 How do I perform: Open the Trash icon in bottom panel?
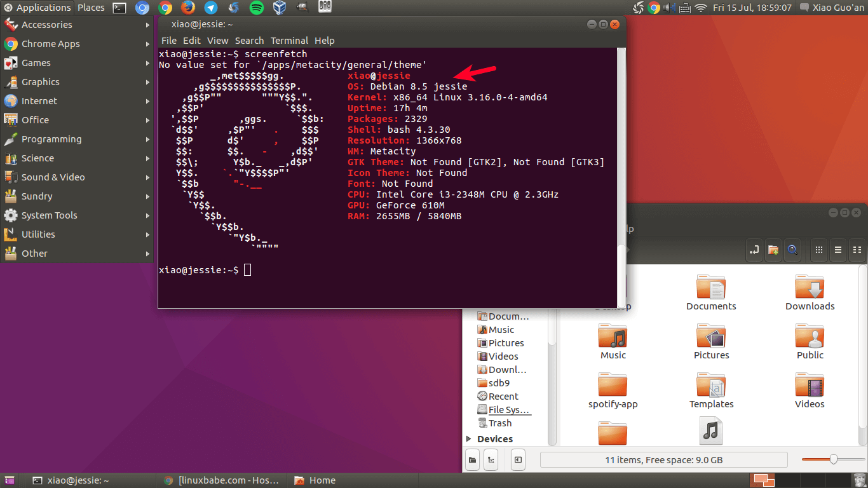tap(858, 480)
